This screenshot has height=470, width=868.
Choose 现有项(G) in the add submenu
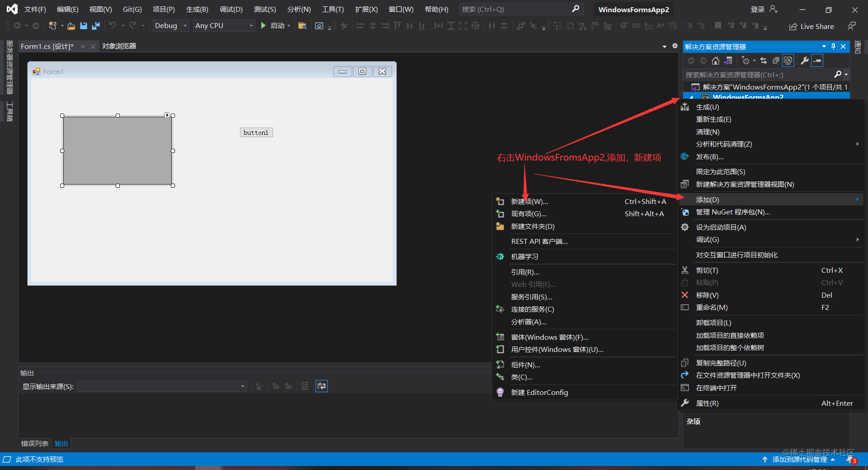point(585,214)
